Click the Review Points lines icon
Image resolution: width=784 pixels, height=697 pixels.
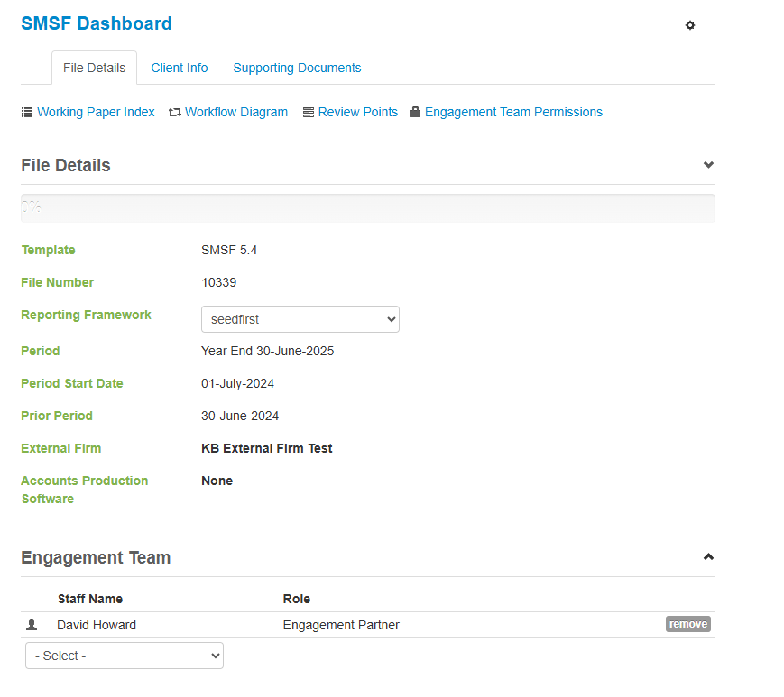point(307,112)
